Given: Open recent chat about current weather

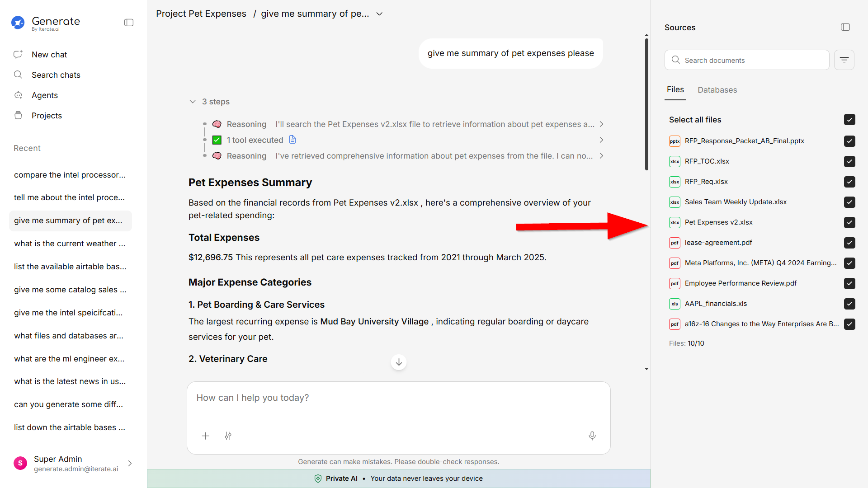Looking at the screenshot, I should (x=70, y=244).
